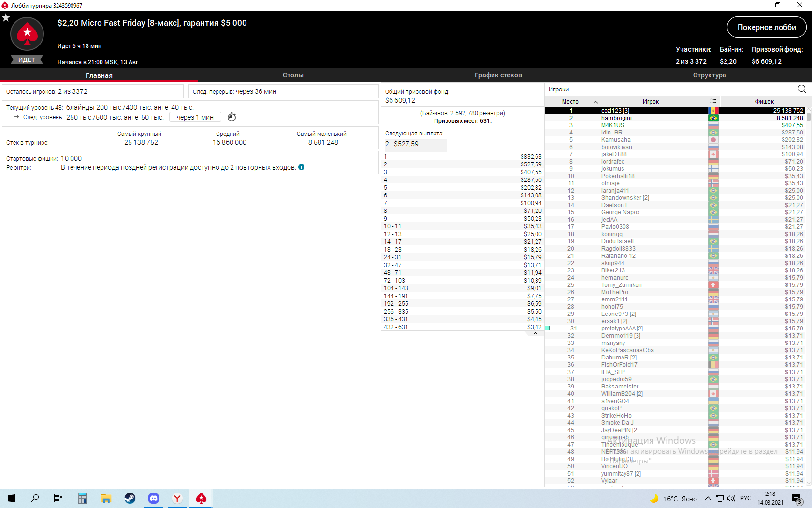Screen dimensions: 812x508
Task: Click the favorite star icon
Action: pos(6,18)
